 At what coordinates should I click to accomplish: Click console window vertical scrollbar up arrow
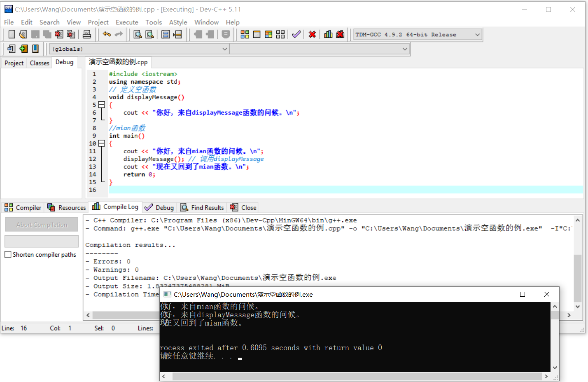(x=555, y=306)
